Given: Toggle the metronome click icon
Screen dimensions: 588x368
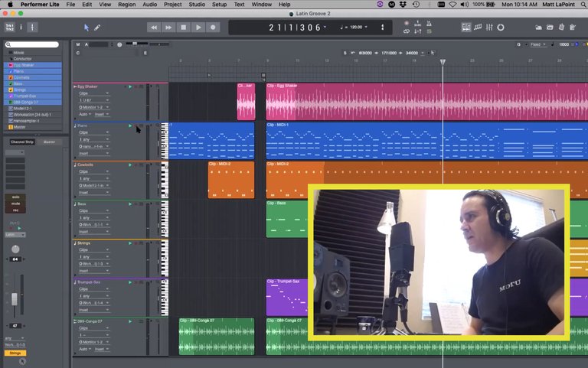Looking at the screenshot, I should click(x=429, y=23).
